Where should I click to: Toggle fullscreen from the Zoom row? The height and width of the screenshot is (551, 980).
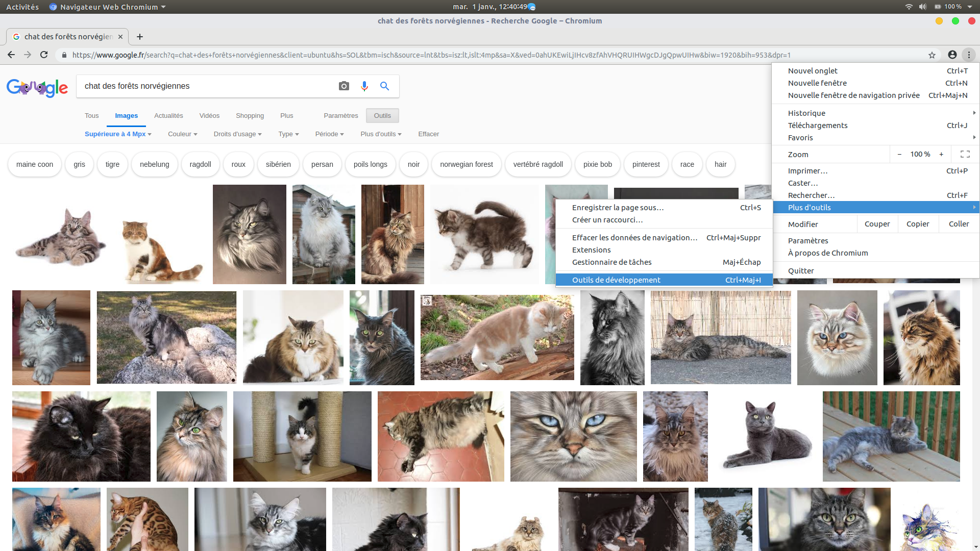[x=965, y=154]
